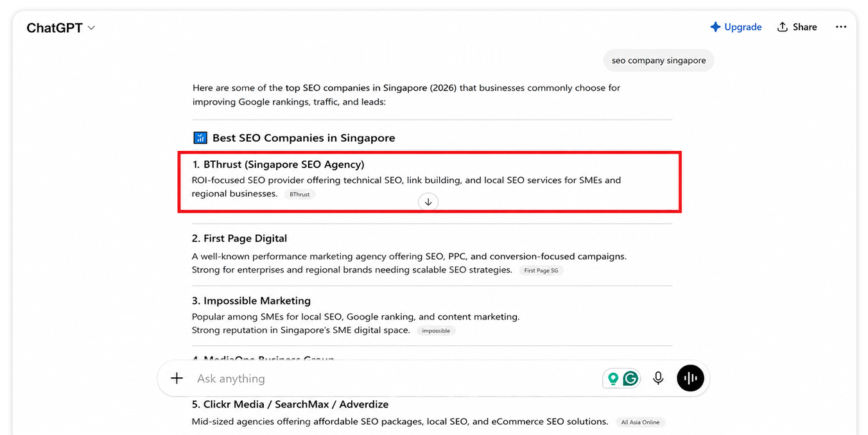This screenshot has height=435, width=868.
Task: Click the scroll-to-bottom down arrow button
Action: coord(428,202)
